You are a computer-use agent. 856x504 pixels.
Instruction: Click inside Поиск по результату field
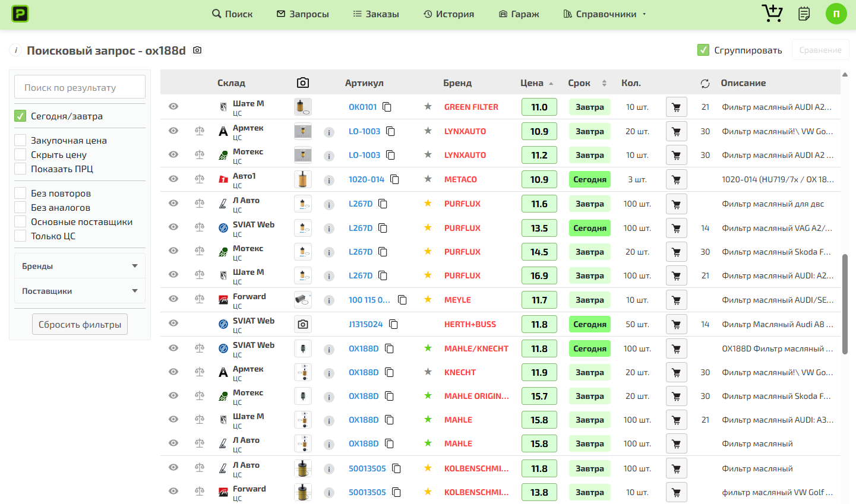pyautogui.click(x=80, y=87)
